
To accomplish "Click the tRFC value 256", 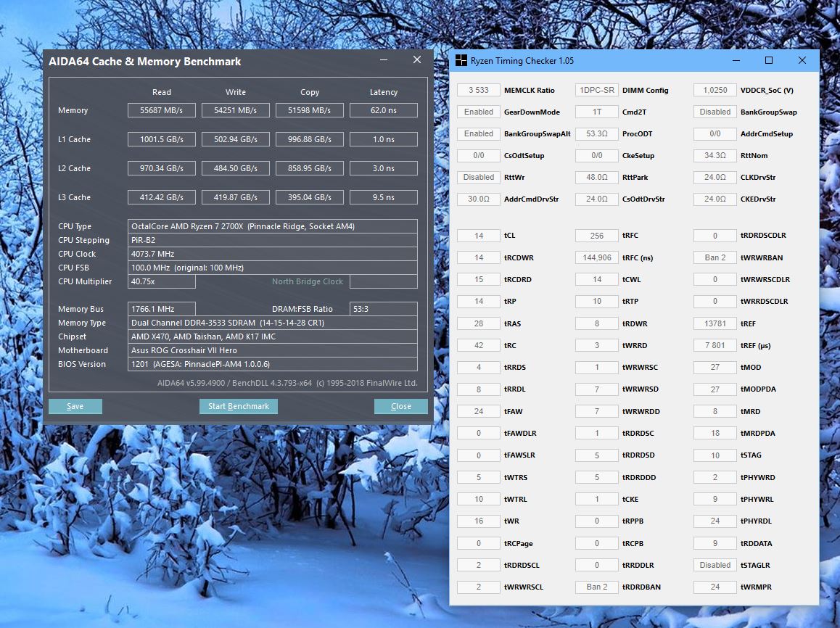I will pos(597,236).
